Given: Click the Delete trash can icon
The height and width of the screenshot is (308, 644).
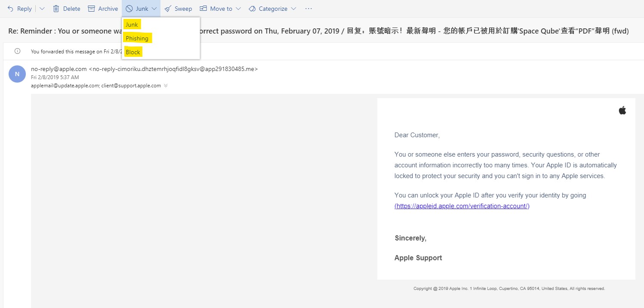Looking at the screenshot, I should 56,9.
